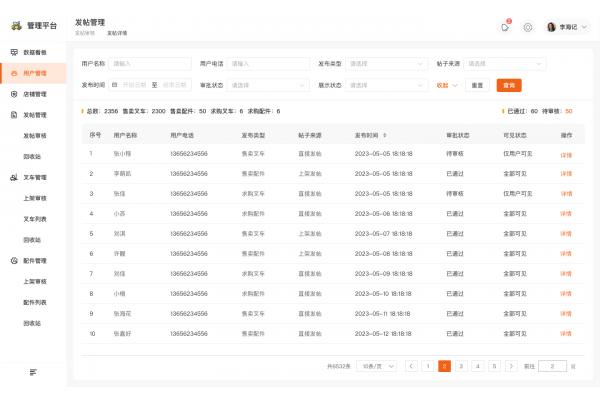Click the sort icon beside 发布时间 column
This screenshot has height=400, width=600.
pyautogui.click(x=385, y=134)
